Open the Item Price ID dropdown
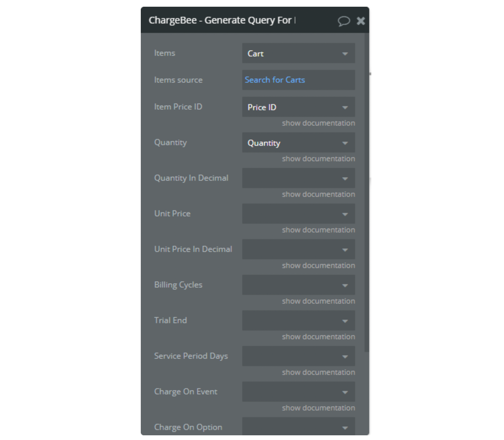504x440 pixels. 298,107
